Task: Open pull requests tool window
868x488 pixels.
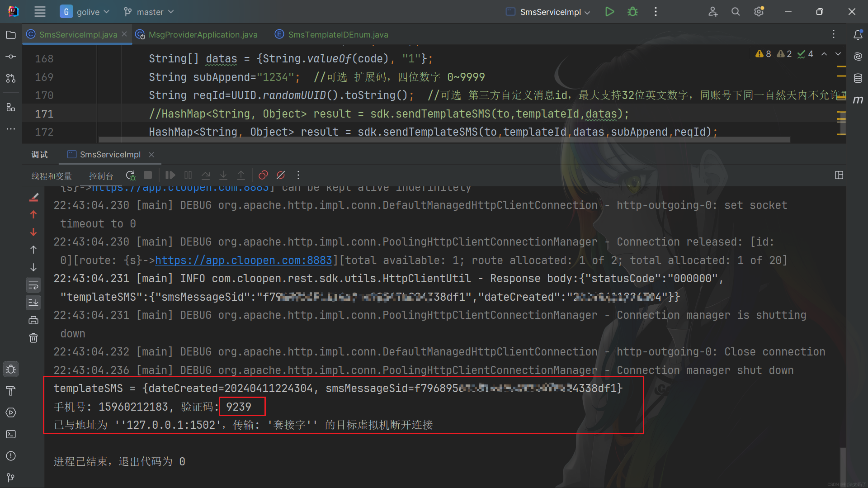Action: coord(11,78)
